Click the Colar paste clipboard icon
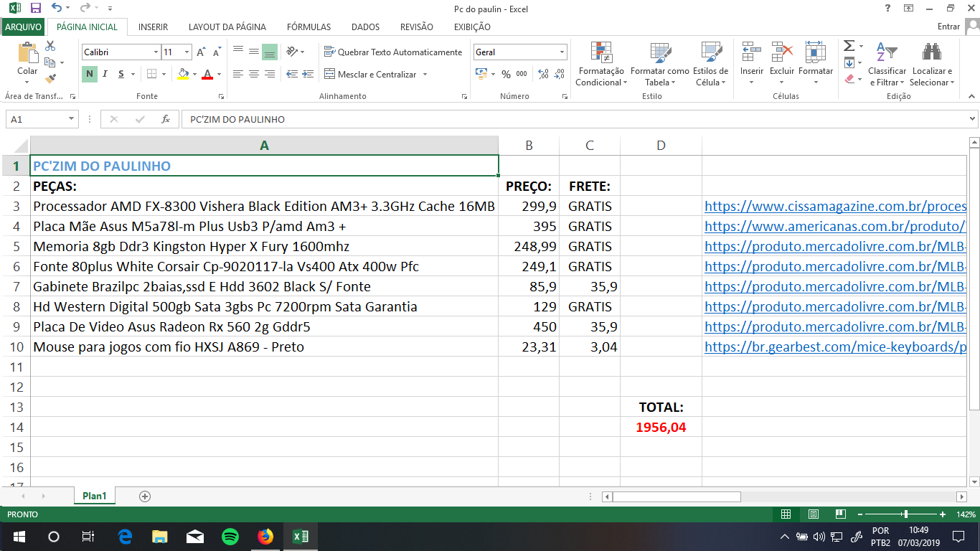980x551 pixels. point(27,53)
